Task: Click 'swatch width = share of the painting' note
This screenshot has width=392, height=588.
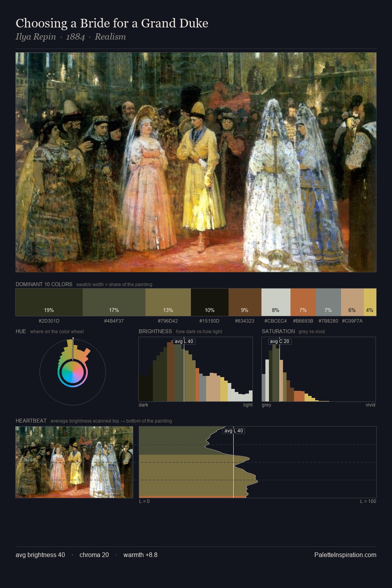Action: [114, 285]
